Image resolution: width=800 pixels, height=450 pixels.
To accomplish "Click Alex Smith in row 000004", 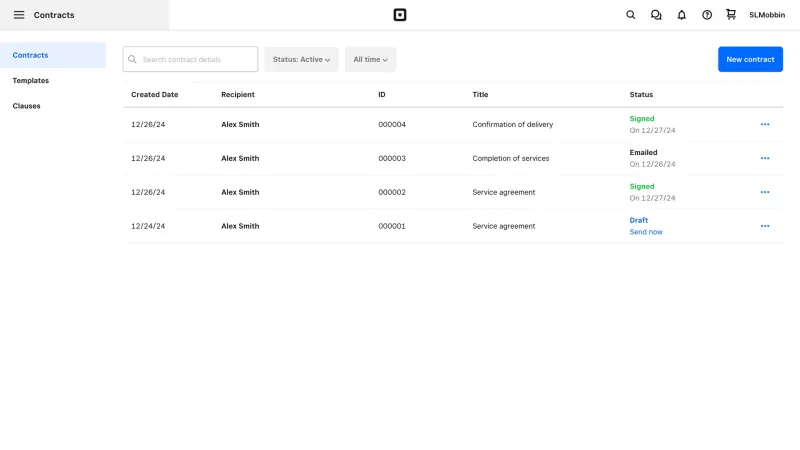I will coord(240,124).
